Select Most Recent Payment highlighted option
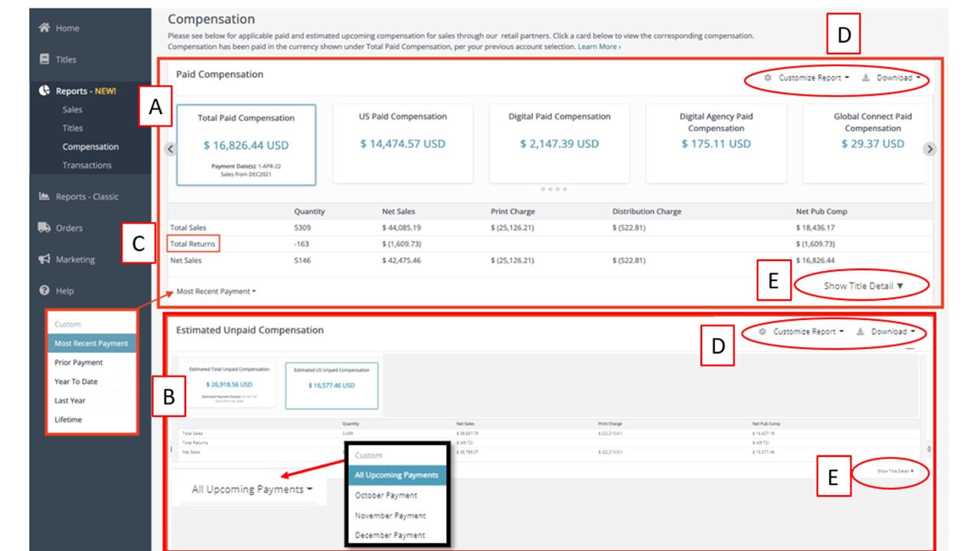The width and height of the screenshot is (980, 551). point(91,344)
